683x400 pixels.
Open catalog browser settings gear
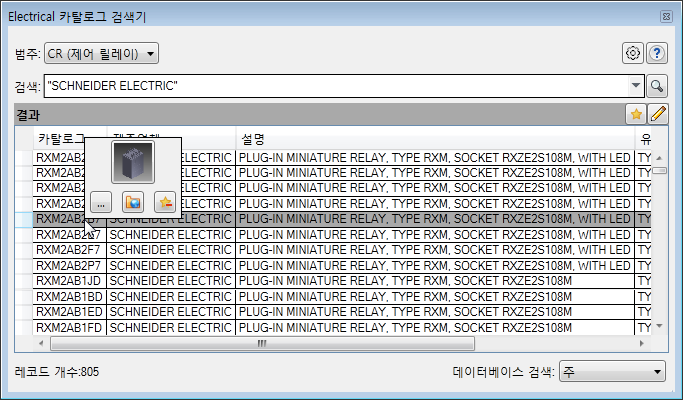(x=632, y=53)
